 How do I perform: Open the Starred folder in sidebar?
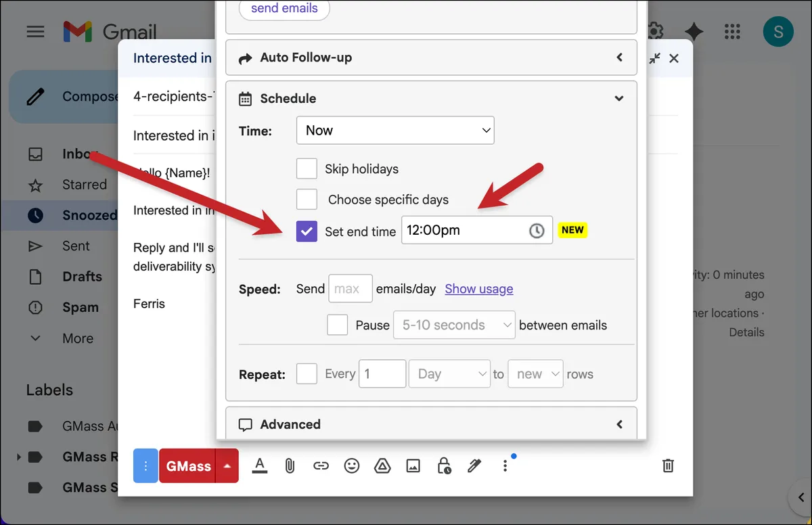coord(85,185)
